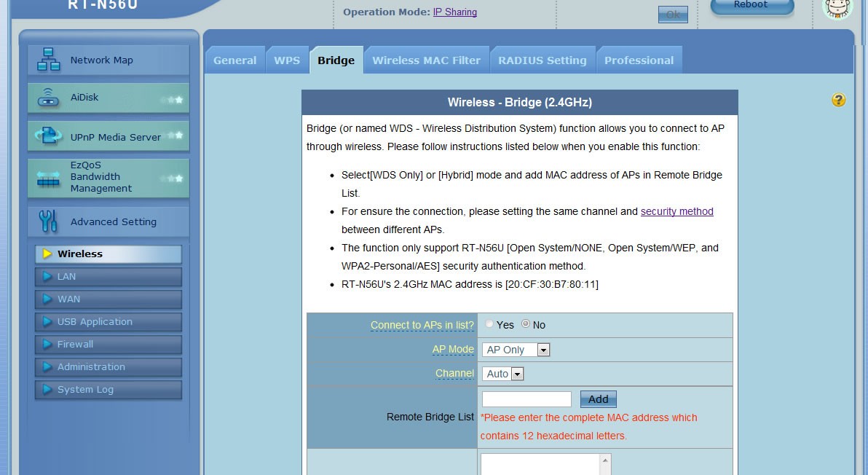The height and width of the screenshot is (475, 868).
Task: Follow the security method link
Action: [676, 211]
